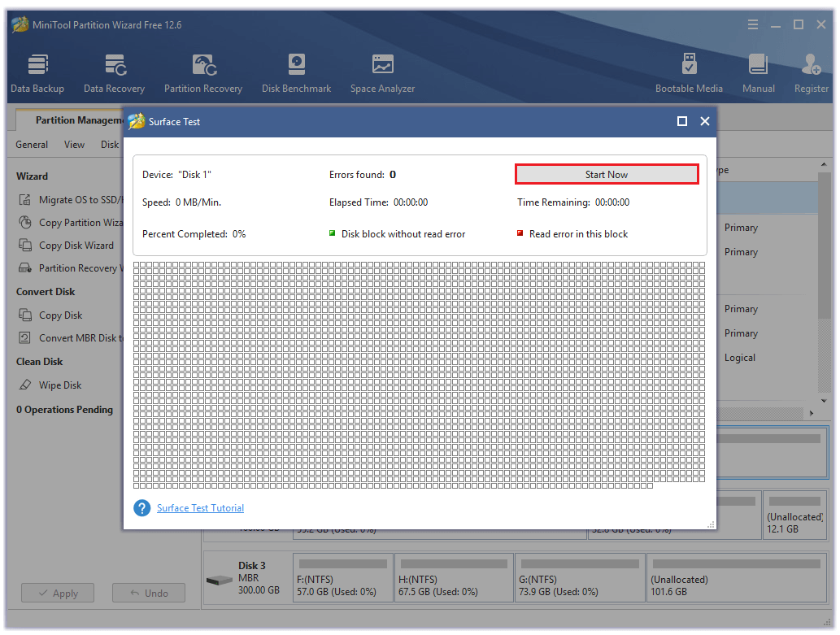The image size is (840, 635).
Task: Click the Convert Disk section heading
Action: point(46,292)
